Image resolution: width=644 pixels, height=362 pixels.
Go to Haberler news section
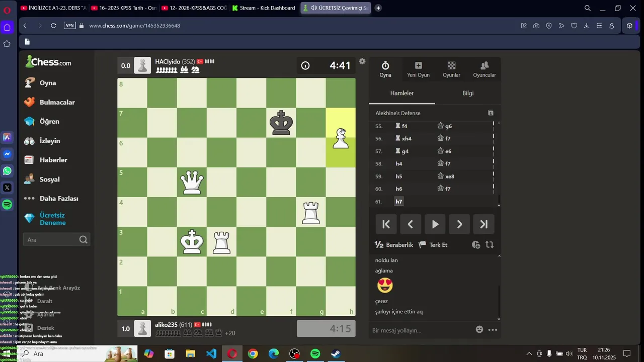pos(46,160)
